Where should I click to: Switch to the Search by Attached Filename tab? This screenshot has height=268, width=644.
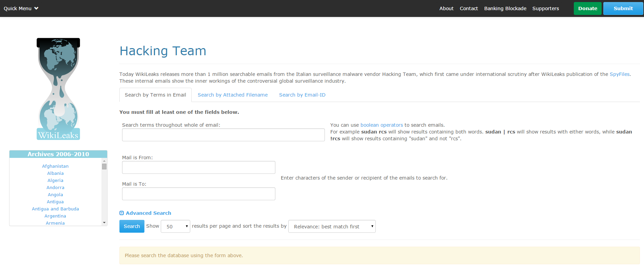[x=233, y=95]
